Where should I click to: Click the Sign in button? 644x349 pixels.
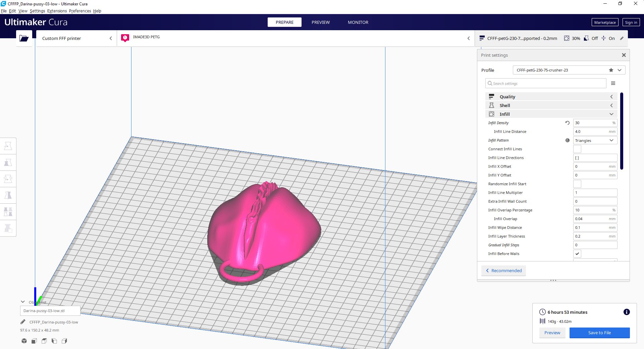(631, 22)
